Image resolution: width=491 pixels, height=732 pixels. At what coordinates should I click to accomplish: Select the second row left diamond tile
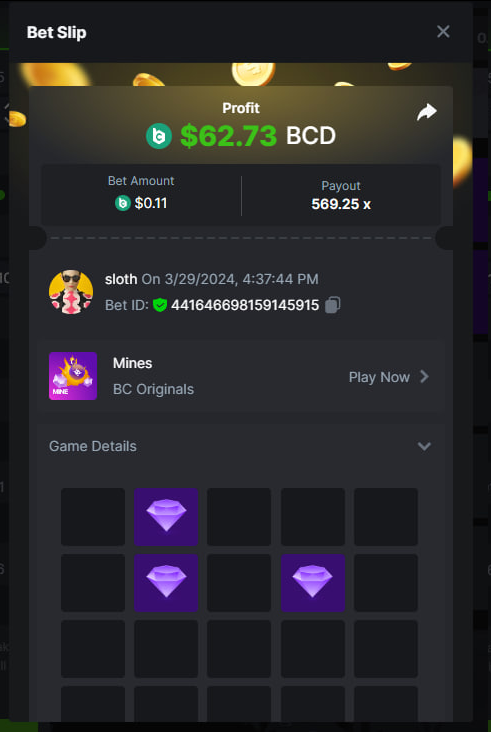click(x=166, y=583)
